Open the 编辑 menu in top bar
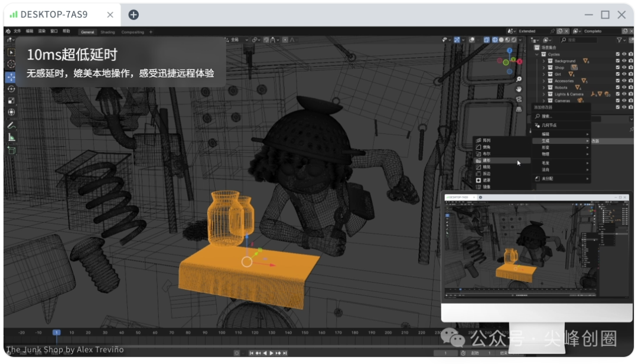The width and height of the screenshot is (638, 364). (x=30, y=31)
